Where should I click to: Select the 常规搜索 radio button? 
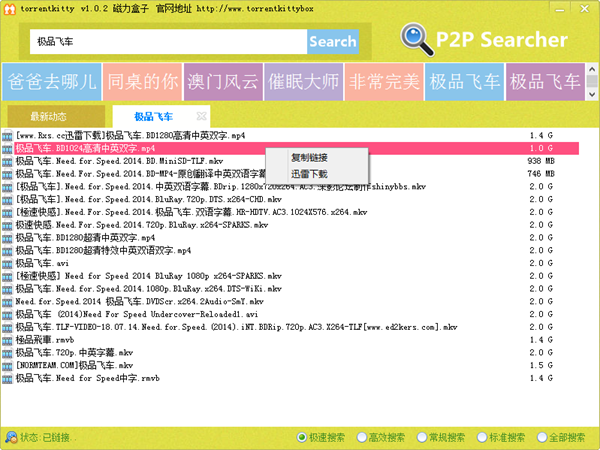(x=422, y=437)
